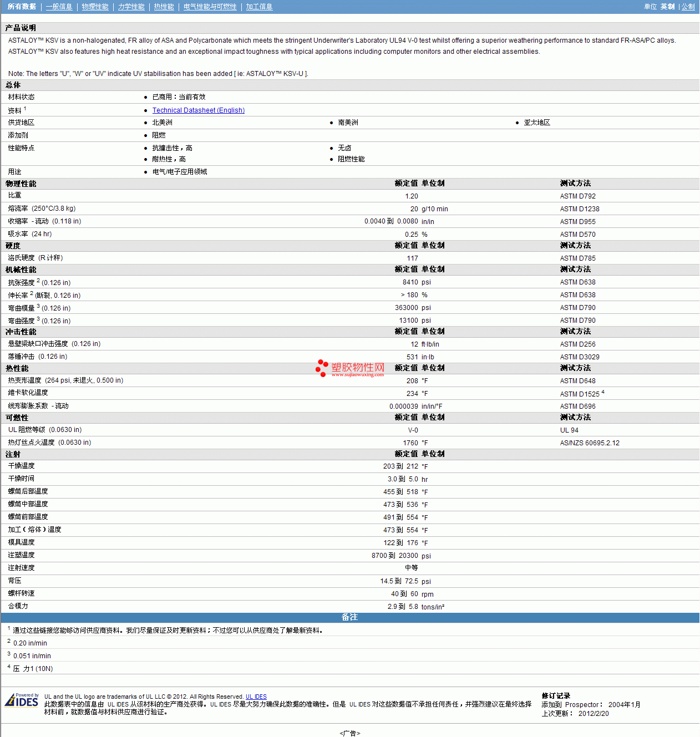The width and height of the screenshot is (700, 737).
Task: Jump to the 加工信息 tab
Action: [x=260, y=7]
